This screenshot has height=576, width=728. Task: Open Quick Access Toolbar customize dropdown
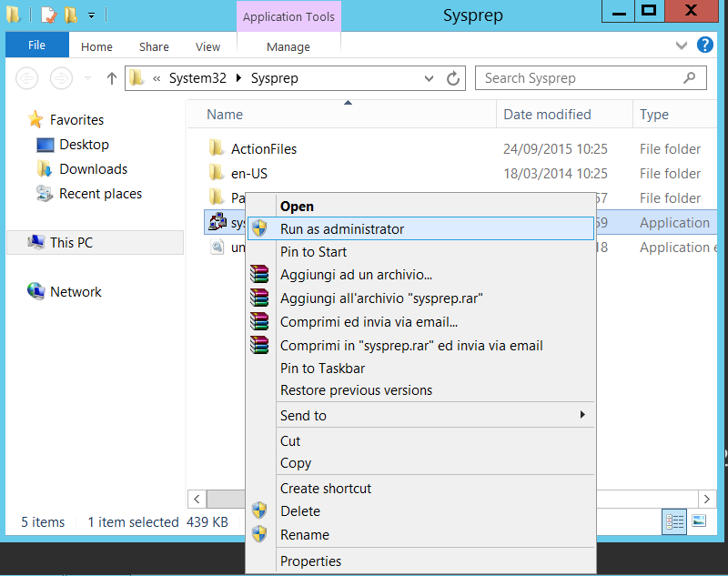[x=92, y=15]
